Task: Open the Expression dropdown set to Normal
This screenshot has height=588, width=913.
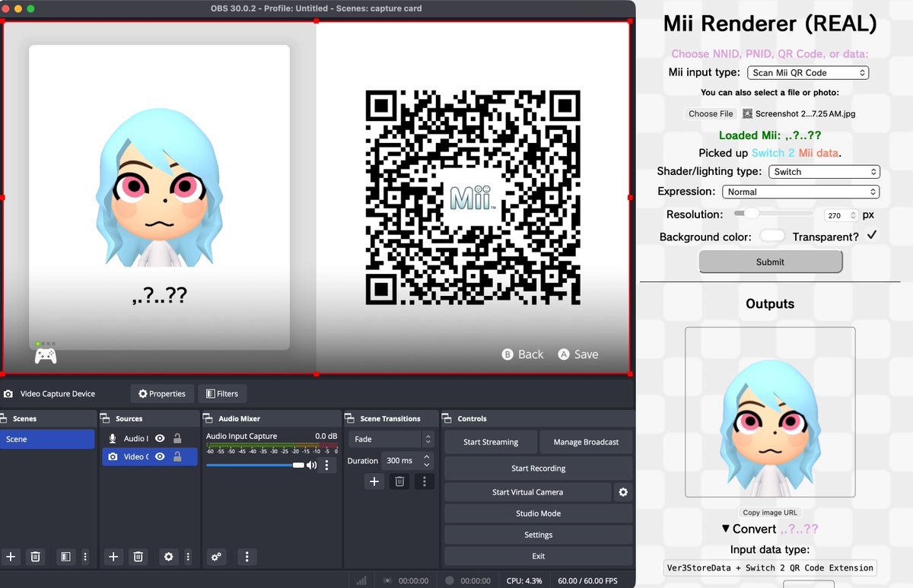Action: (800, 192)
